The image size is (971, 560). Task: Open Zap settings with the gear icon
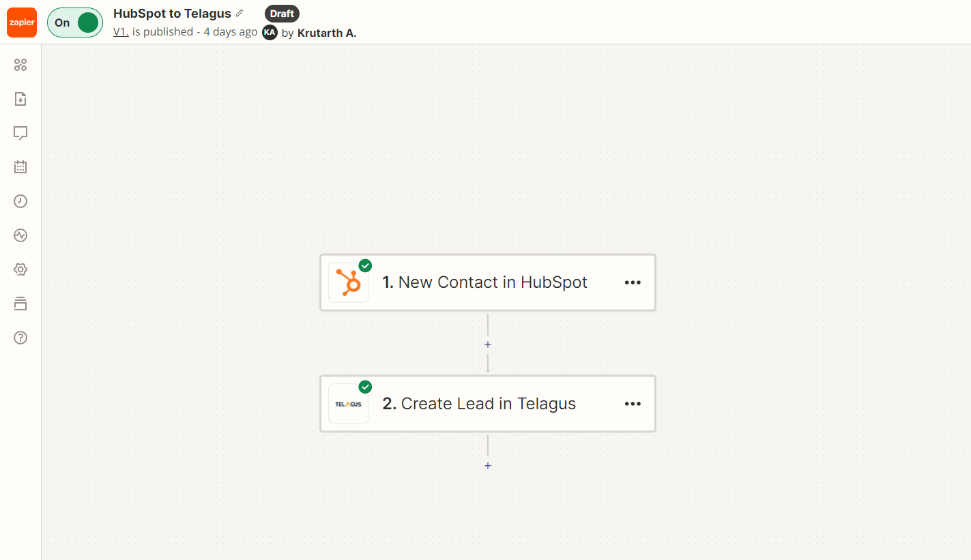pyautogui.click(x=20, y=269)
